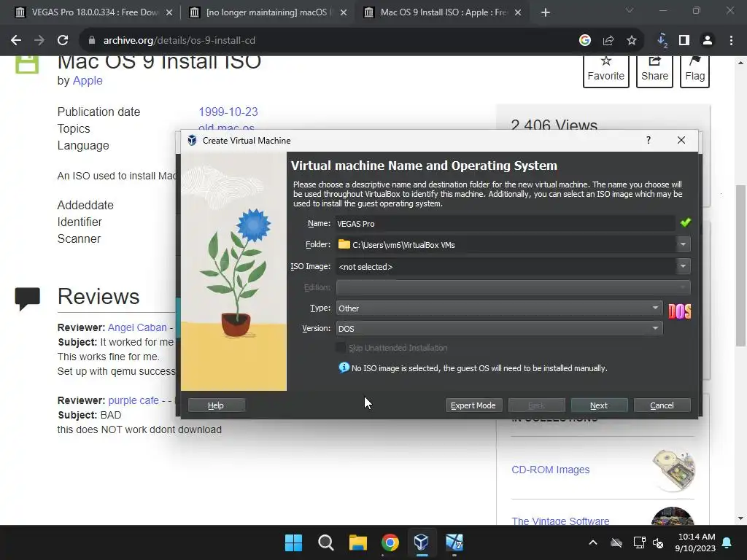Click the Google icon in address bar

584,41
